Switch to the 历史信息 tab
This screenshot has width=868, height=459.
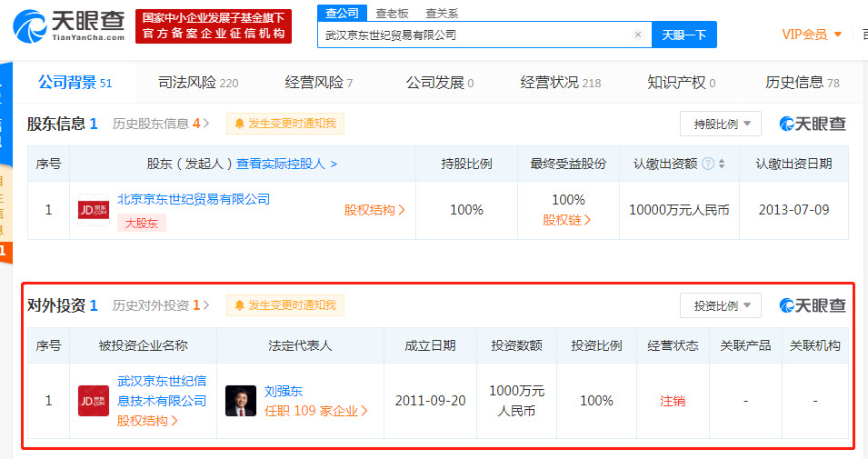[803, 83]
